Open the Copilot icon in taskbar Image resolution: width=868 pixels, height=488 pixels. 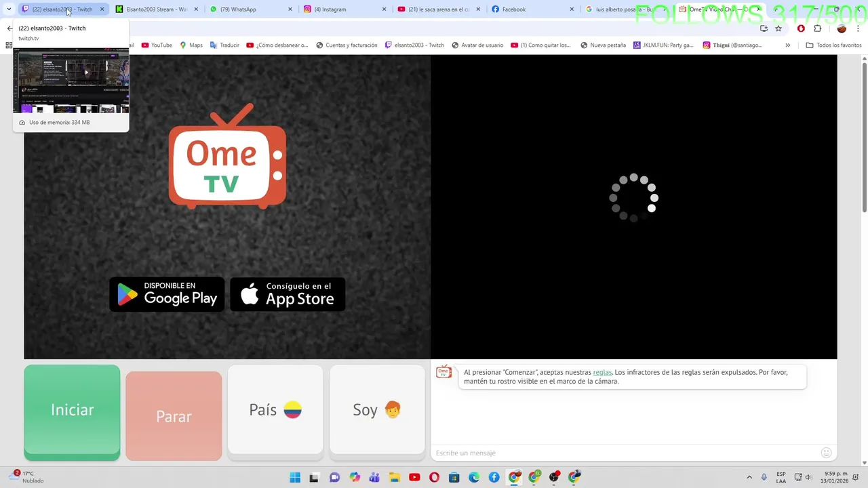pyautogui.click(x=355, y=477)
